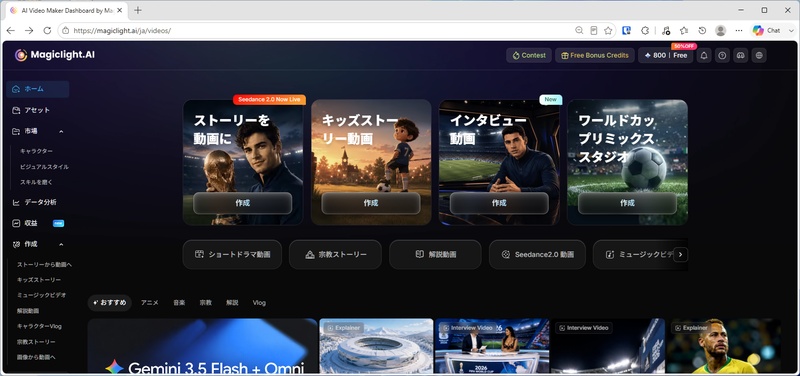The height and width of the screenshot is (376, 800).
Task: Open ストーリーから動画へ in the sidebar
Action: 44,265
